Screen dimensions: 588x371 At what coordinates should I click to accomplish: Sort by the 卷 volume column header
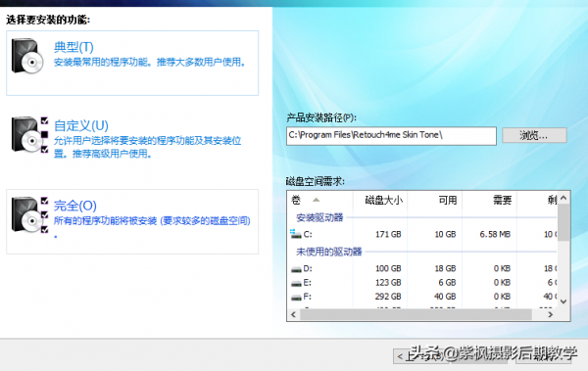[319, 200]
